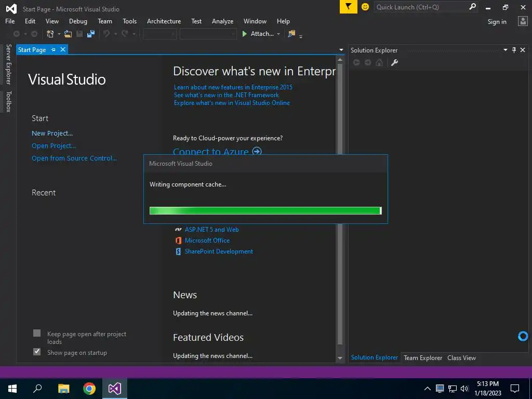Open toolbar options overflow arrow

click(301, 36)
